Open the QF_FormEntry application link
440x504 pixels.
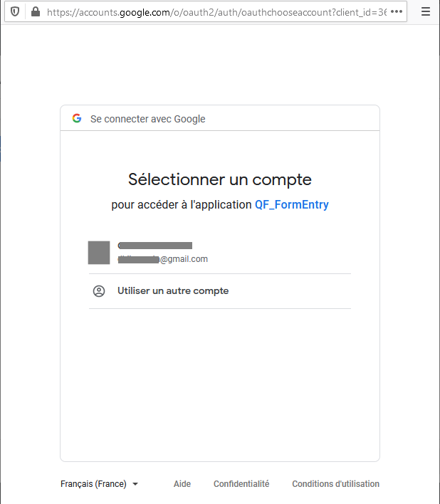tap(292, 205)
